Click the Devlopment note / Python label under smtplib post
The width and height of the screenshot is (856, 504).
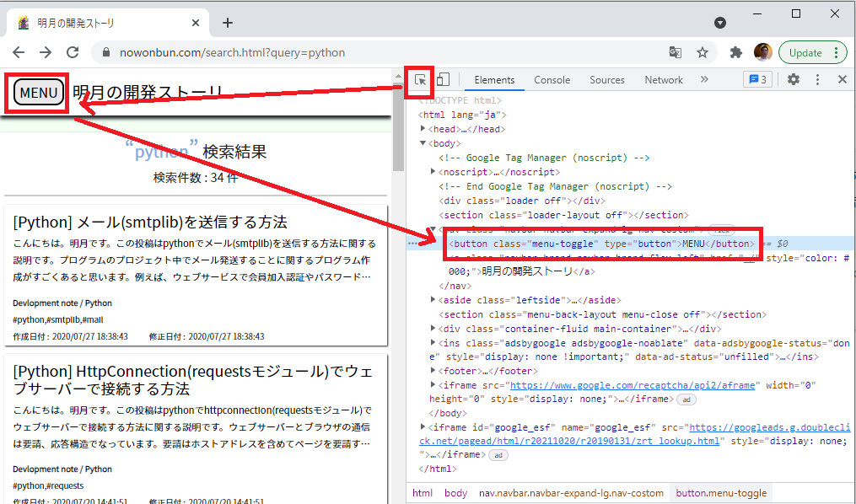62,303
